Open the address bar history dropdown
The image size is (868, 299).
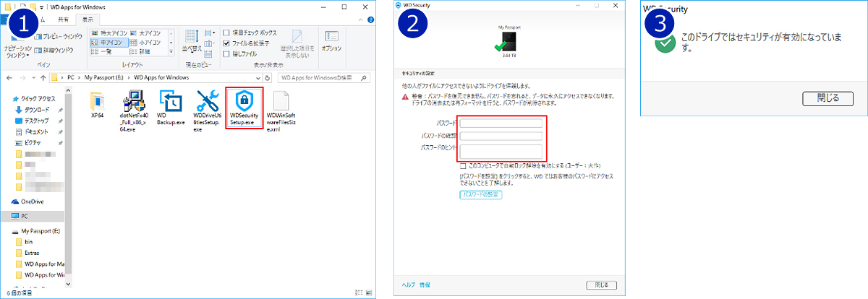pyautogui.click(x=258, y=77)
